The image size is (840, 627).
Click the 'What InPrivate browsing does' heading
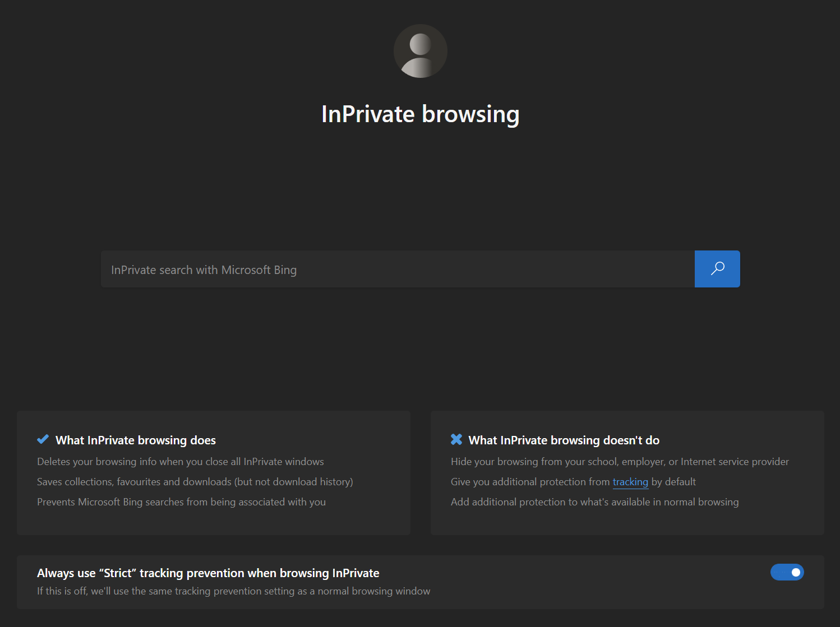point(135,440)
